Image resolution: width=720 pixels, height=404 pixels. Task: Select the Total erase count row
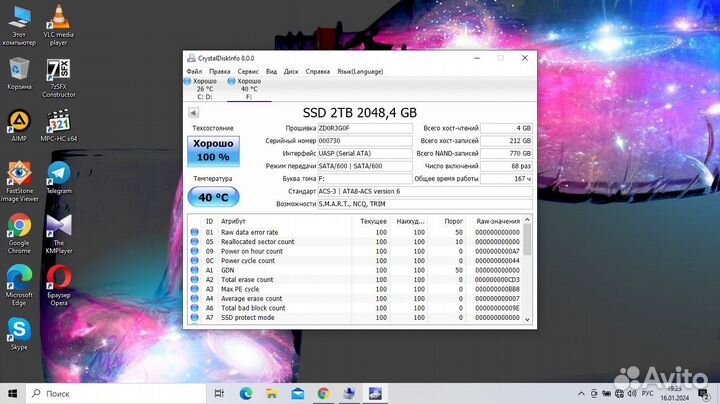tap(356, 280)
